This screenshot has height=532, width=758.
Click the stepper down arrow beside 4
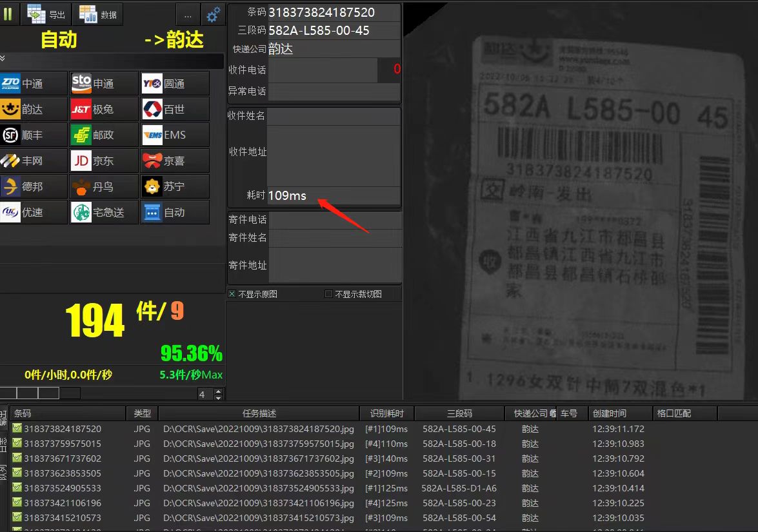click(x=219, y=398)
